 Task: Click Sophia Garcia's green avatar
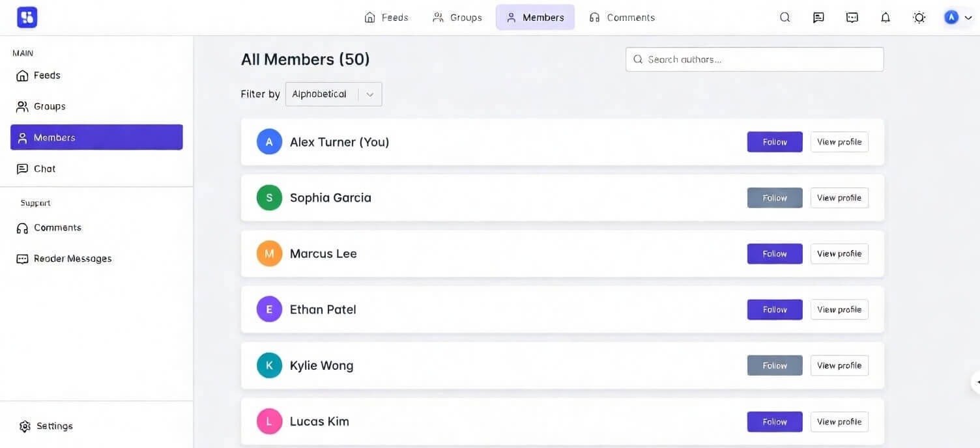pos(269,197)
